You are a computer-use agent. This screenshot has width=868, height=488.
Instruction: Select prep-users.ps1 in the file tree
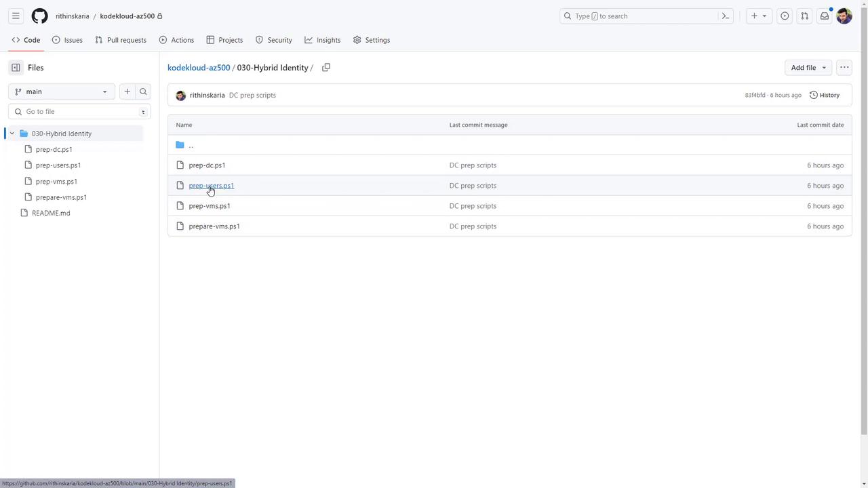click(x=58, y=165)
